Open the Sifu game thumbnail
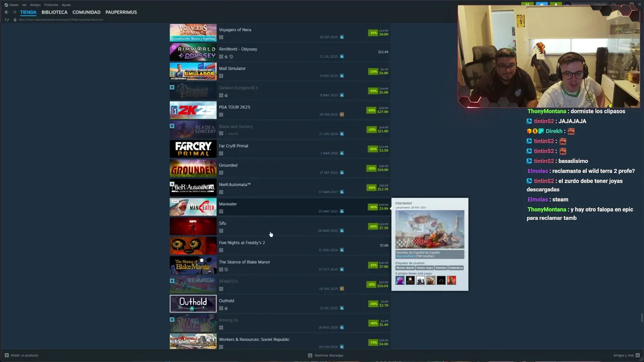 (x=193, y=226)
